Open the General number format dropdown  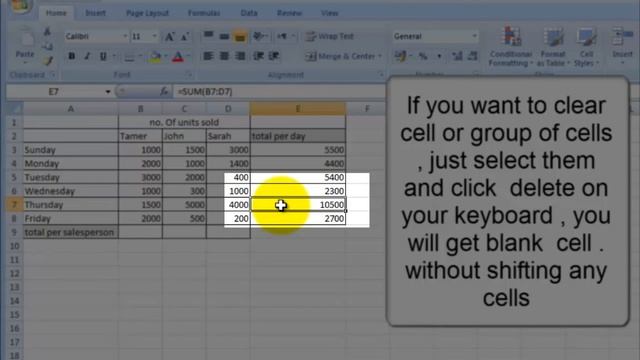[474, 36]
